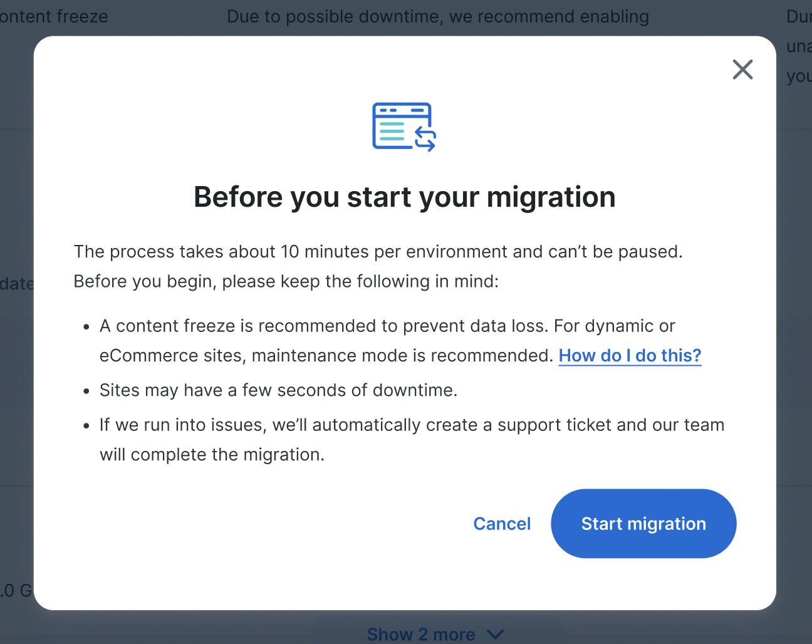The height and width of the screenshot is (644, 812).
Task: Click the "will complete the migration" line
Action: [x=212, y=455]
